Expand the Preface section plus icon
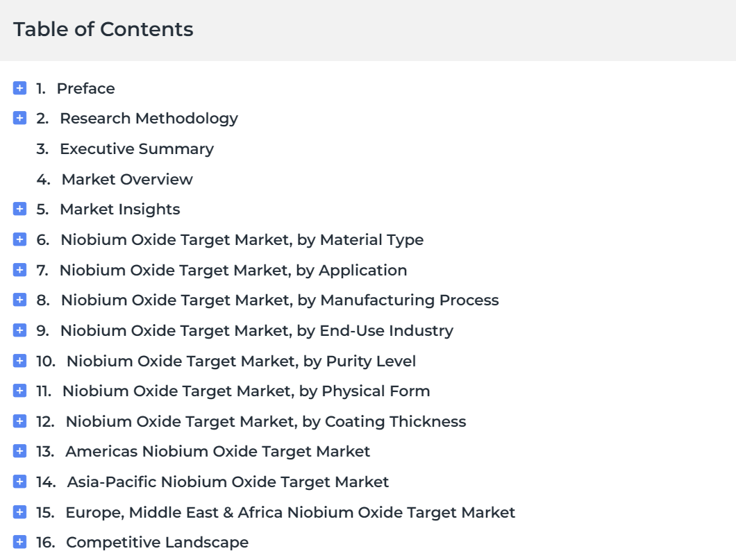736x560 pixels. (19, 87)
